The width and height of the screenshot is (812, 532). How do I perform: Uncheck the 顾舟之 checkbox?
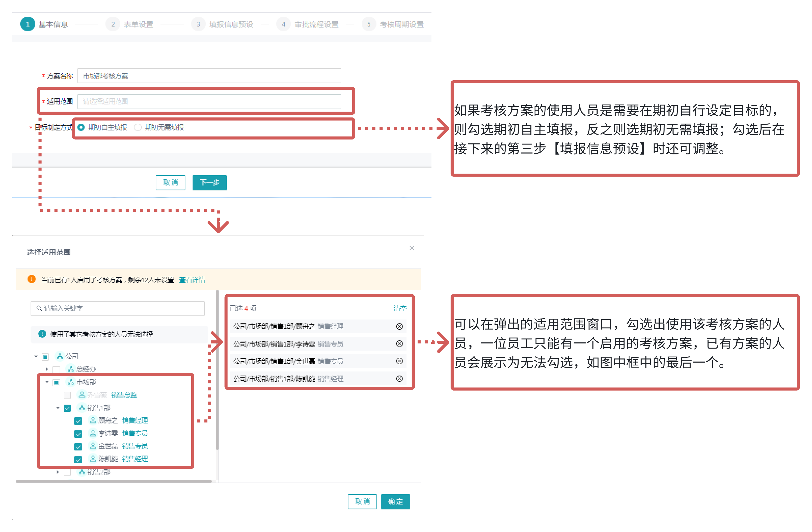tap(78, 421)
